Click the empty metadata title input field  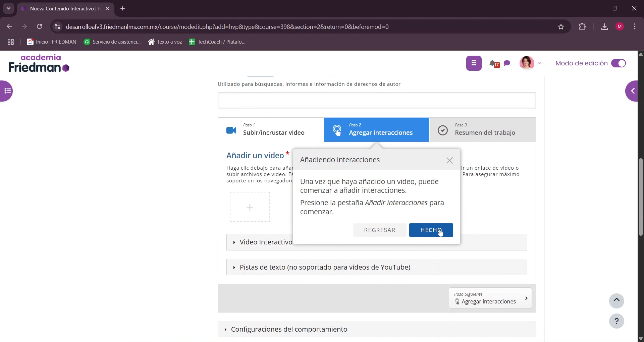pos(377,101)
